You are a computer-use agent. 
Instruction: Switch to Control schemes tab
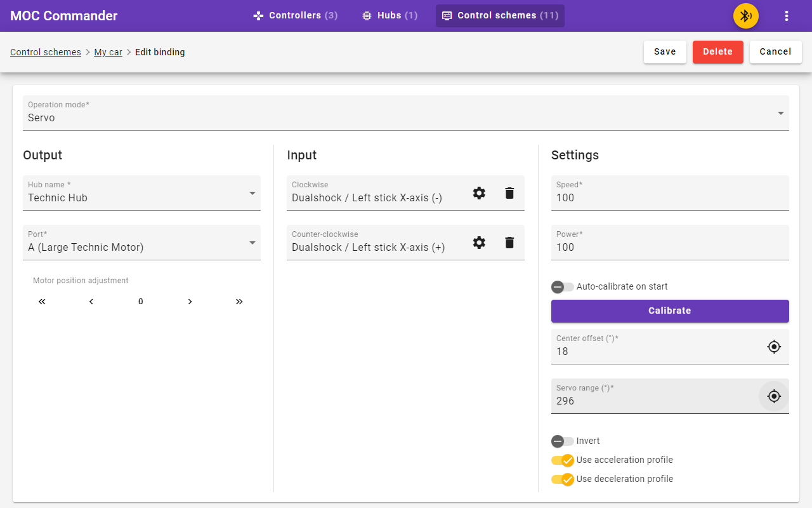pos(500,16)
